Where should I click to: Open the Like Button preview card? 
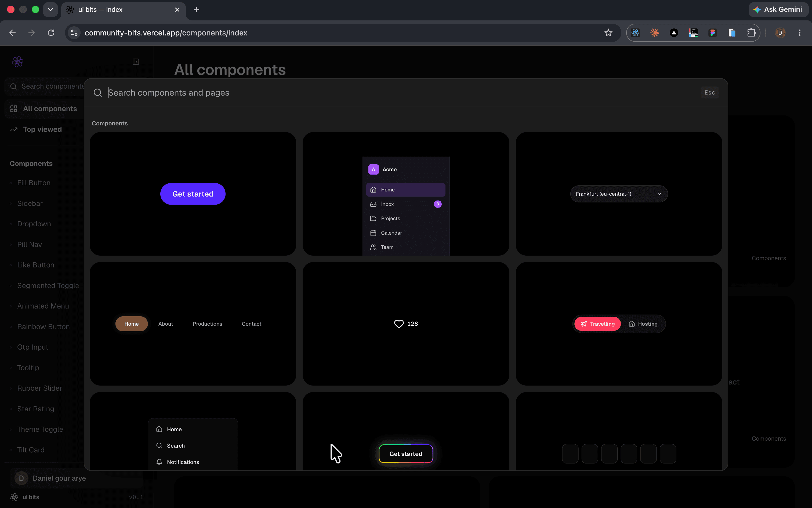(405, 324)
